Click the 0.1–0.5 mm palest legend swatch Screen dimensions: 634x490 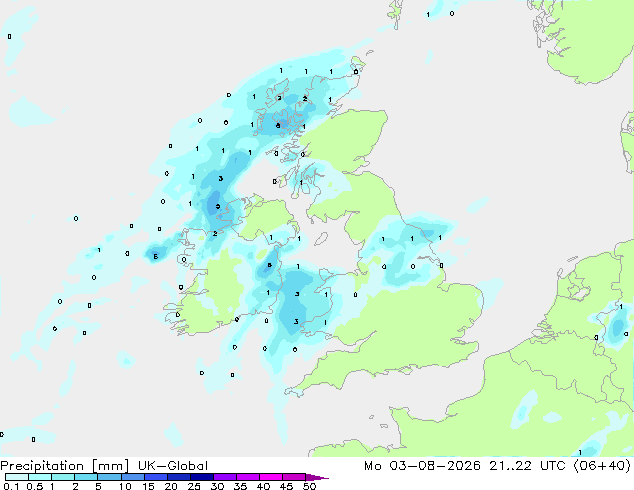point(17,477)
